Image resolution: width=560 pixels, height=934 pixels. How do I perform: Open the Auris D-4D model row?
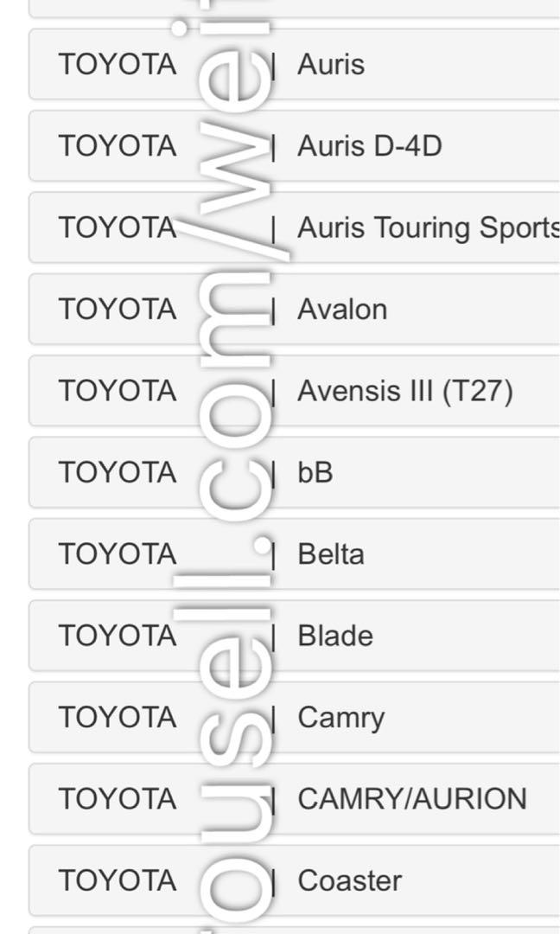pyautogui.click(x=369, y=146)
